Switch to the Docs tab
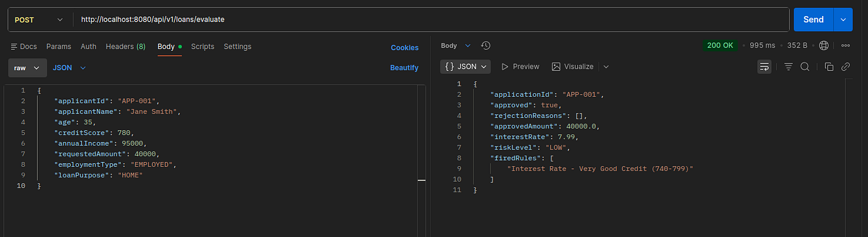This screenshot has width=868, height=237. 24,47
